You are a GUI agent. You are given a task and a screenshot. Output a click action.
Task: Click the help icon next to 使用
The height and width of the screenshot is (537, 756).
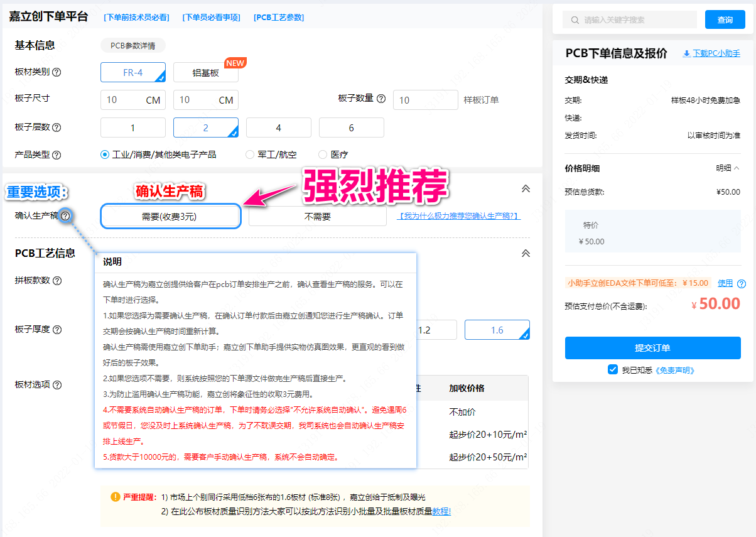pos(742,283)
